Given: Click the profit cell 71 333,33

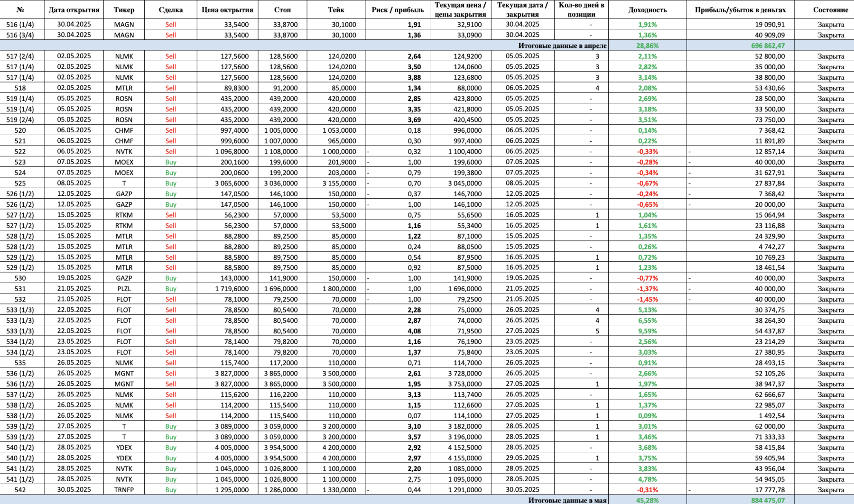Looking at the screenshot, I should [740, 437].
